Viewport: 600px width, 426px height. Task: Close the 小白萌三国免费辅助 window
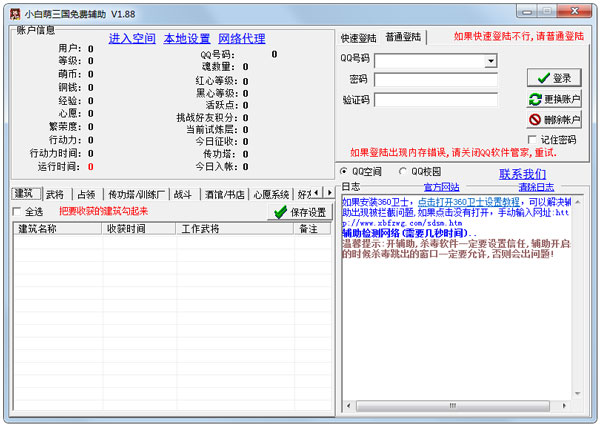coord(574,11)
